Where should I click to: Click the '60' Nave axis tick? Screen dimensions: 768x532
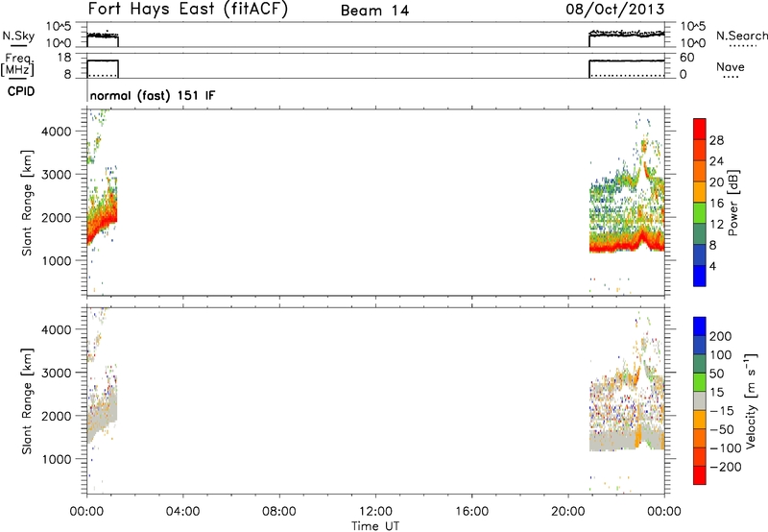coord(686,58)
